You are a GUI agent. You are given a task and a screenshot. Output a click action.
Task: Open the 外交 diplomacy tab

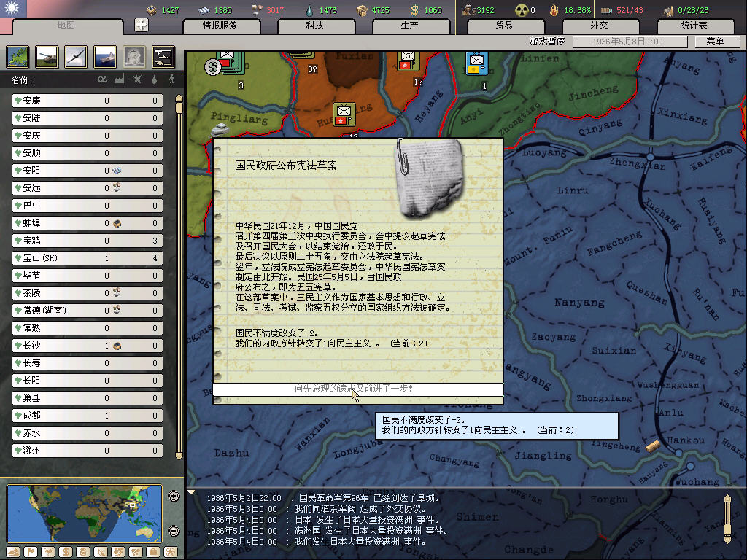pos(600,26)
